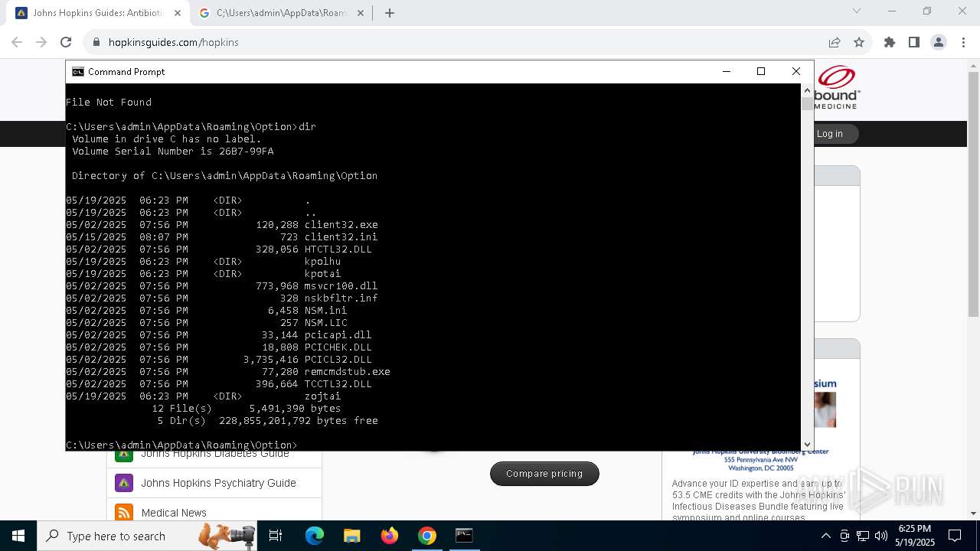Click the network tray icon
Viewport: 980px width, 551px height.
pos(863,536)
